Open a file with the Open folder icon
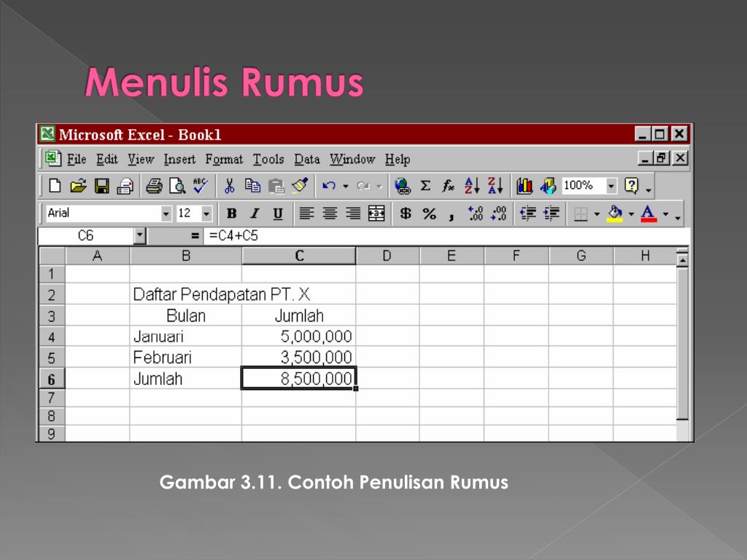Image resolution: width=747 pixels, height=560 pixels. pyautogui.click(x=78, y=186)
